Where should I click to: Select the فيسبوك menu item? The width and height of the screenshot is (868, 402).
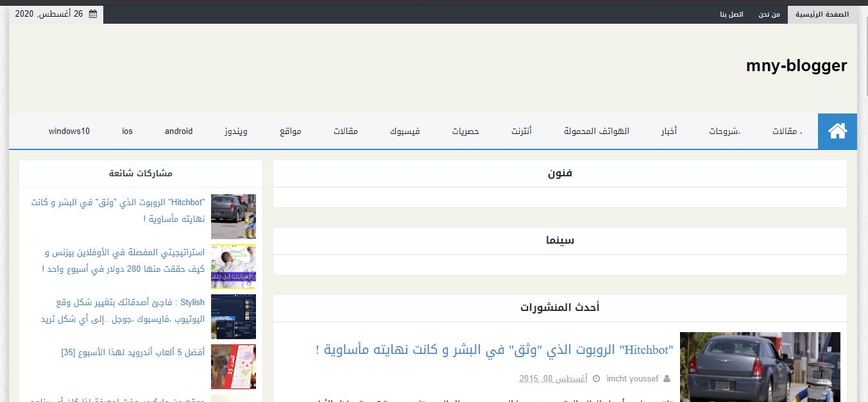pos(405,131)
